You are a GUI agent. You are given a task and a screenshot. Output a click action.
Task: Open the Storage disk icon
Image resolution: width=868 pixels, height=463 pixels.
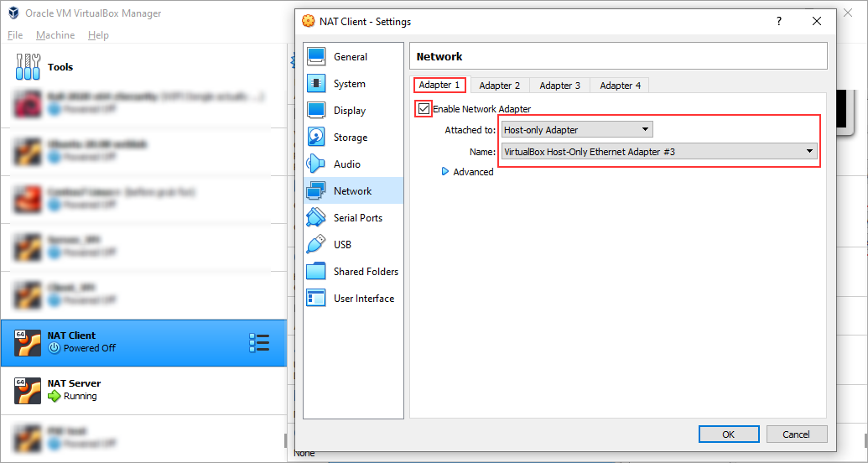(316, 138)
